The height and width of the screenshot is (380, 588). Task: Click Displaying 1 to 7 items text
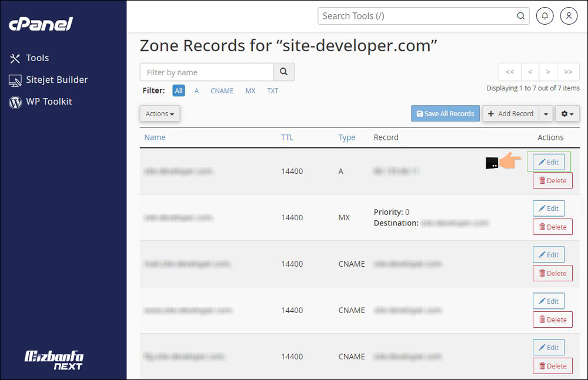tap(533, 88)
